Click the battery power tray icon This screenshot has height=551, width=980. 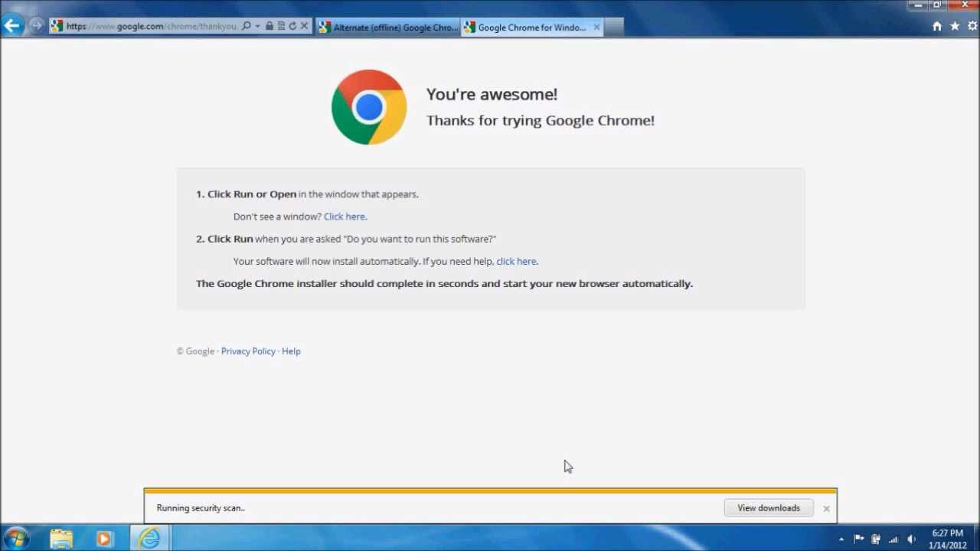(876, 540)
